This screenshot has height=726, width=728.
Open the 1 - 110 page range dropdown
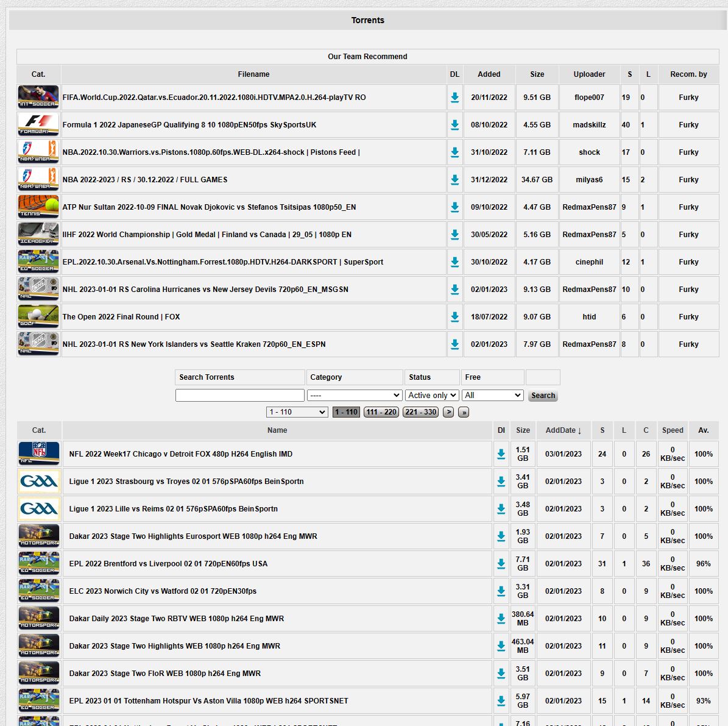[x=297, y=413]
